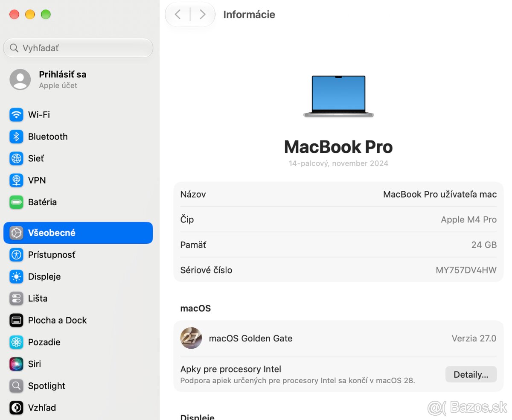The image size is (512, 420).
Task: Click the Vyhľadať search field
Action: (x=78, y=48)
